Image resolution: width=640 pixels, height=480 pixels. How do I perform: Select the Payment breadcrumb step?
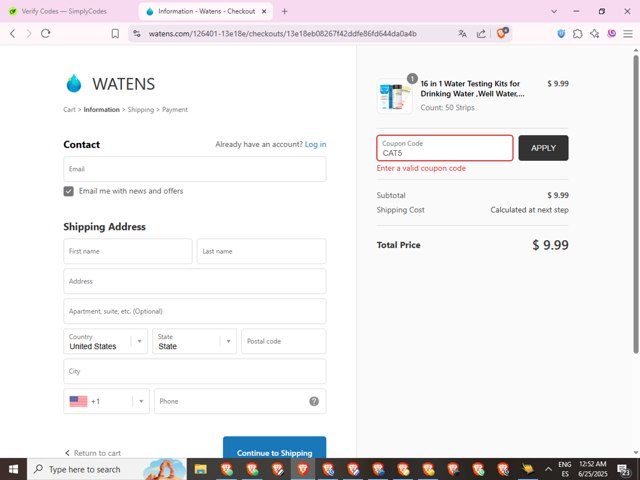point(175,109)
